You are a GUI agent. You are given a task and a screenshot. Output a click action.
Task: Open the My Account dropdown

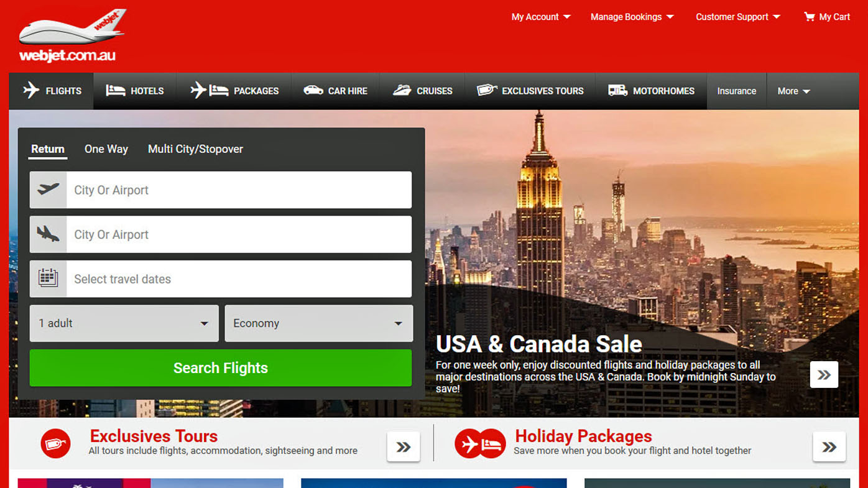[x=541, y=17]
